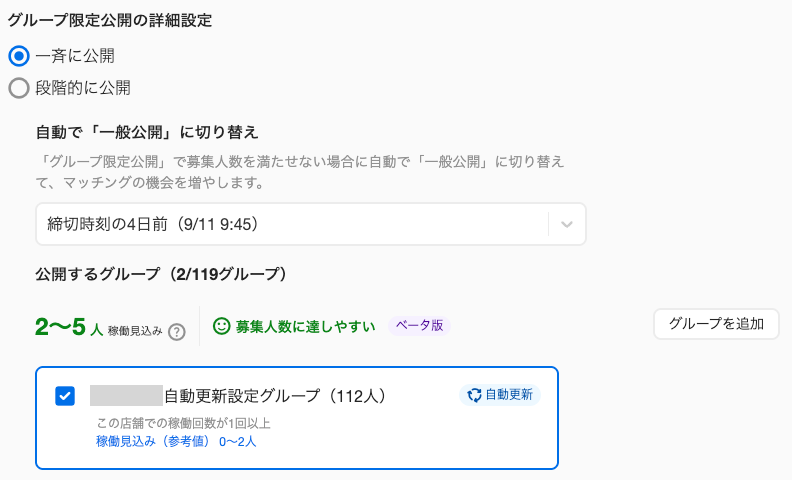Click この店舗での稼働回数が1回以上 description
The image size is (792, 480).
[x=183, y=423]
